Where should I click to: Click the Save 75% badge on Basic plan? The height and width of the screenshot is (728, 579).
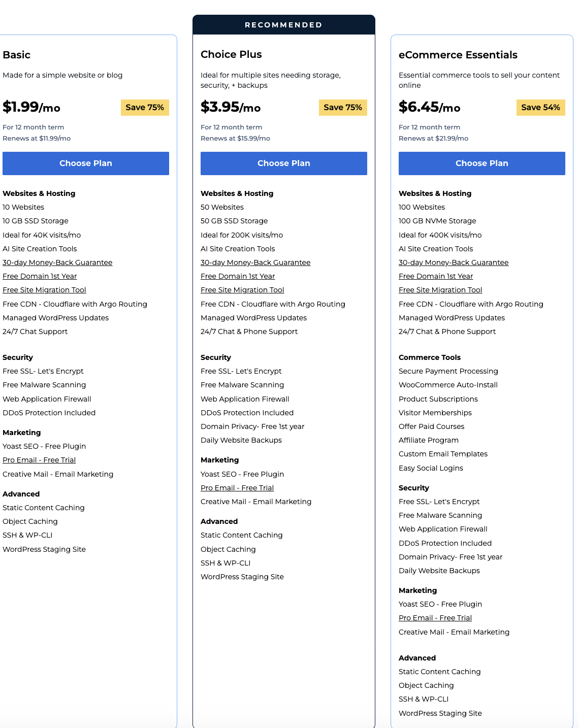click(145, 108)
